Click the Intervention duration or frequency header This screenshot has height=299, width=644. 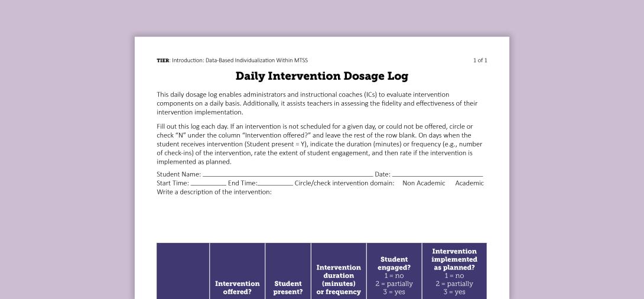coord(339,279)
